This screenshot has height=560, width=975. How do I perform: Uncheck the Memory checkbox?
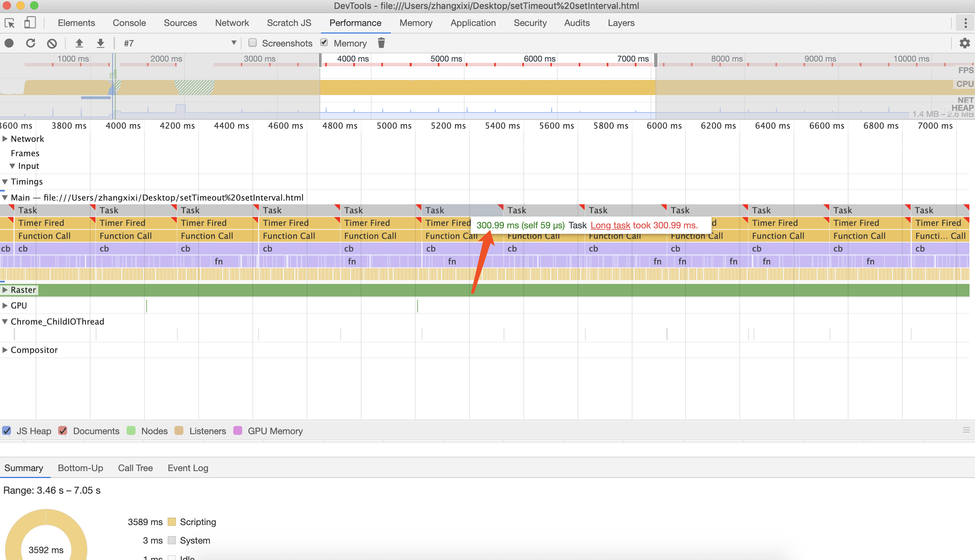coord(324,43)
